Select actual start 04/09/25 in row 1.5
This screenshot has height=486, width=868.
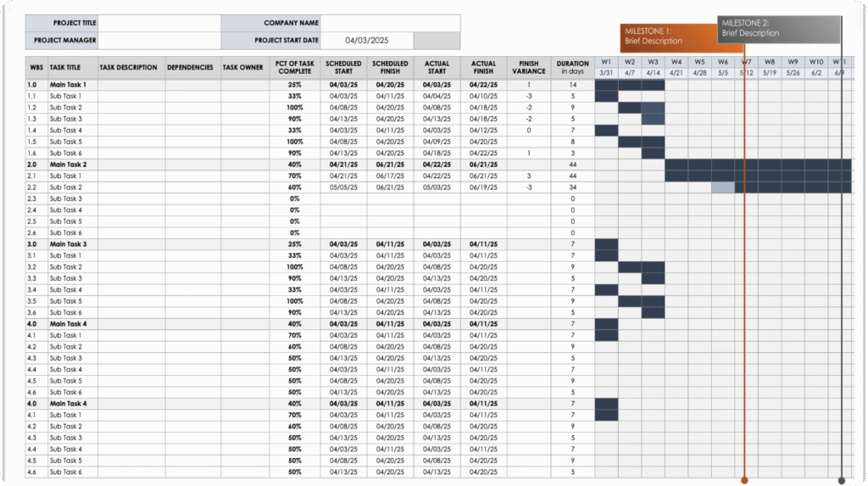(x=437, y=142)
